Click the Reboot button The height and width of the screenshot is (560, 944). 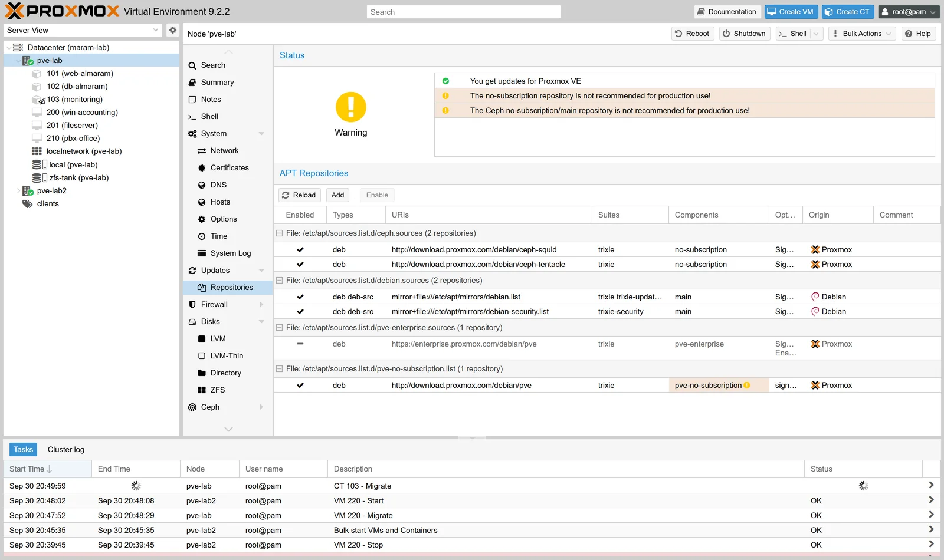point(693,34)
